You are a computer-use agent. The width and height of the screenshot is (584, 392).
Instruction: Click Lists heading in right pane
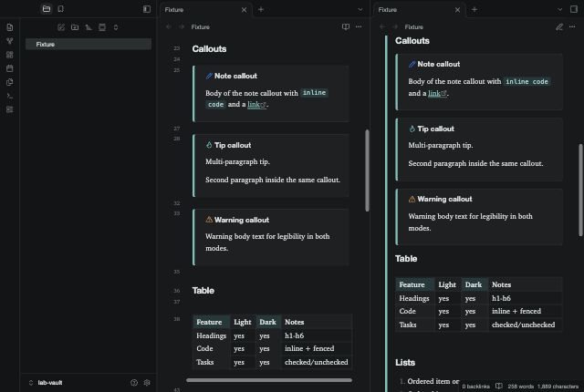[405, 362]
